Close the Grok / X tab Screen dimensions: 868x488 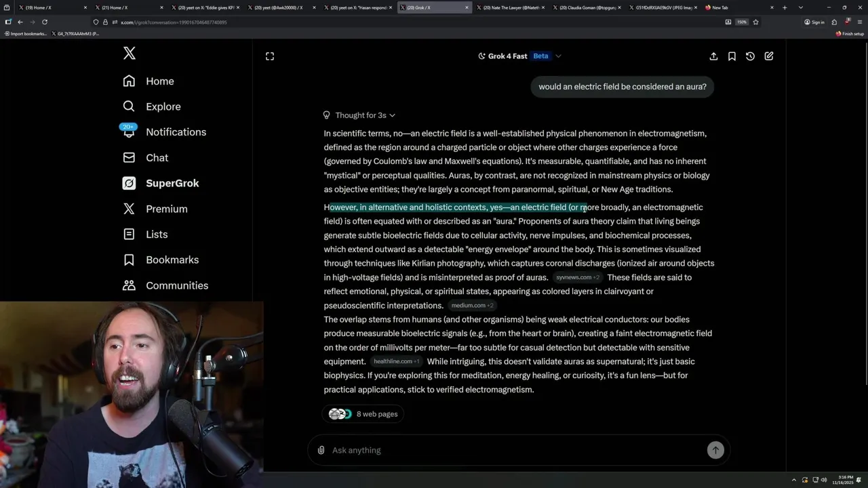[x=467, y=7]
